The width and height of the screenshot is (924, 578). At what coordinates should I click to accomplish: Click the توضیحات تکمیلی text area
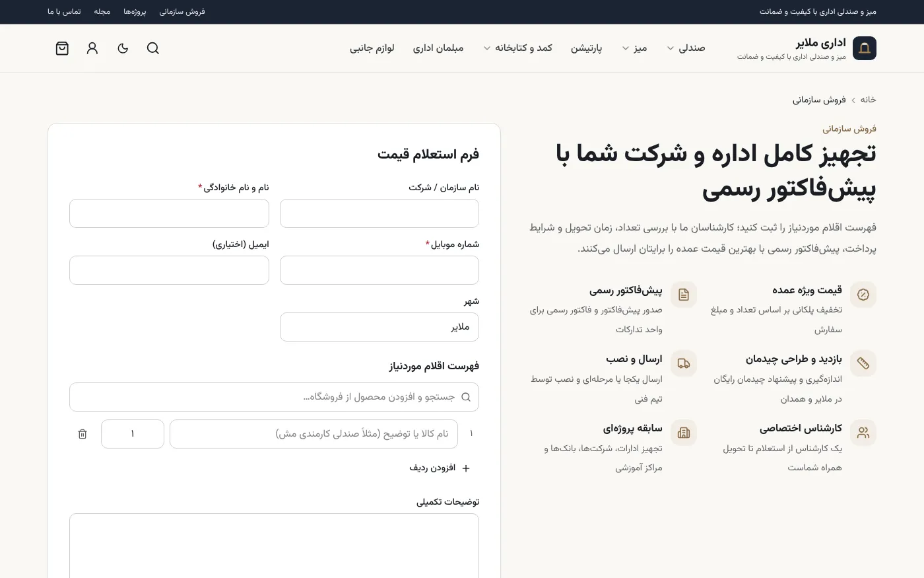coord(274,546)
